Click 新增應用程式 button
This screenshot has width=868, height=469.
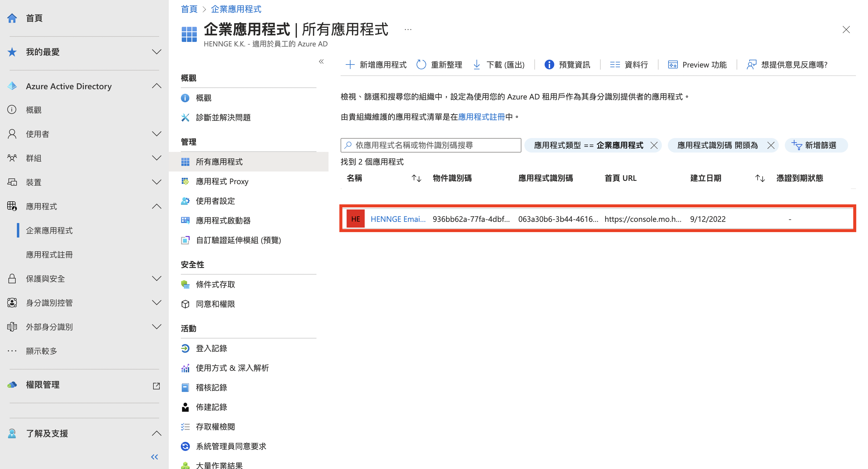[x=376, y=65]
